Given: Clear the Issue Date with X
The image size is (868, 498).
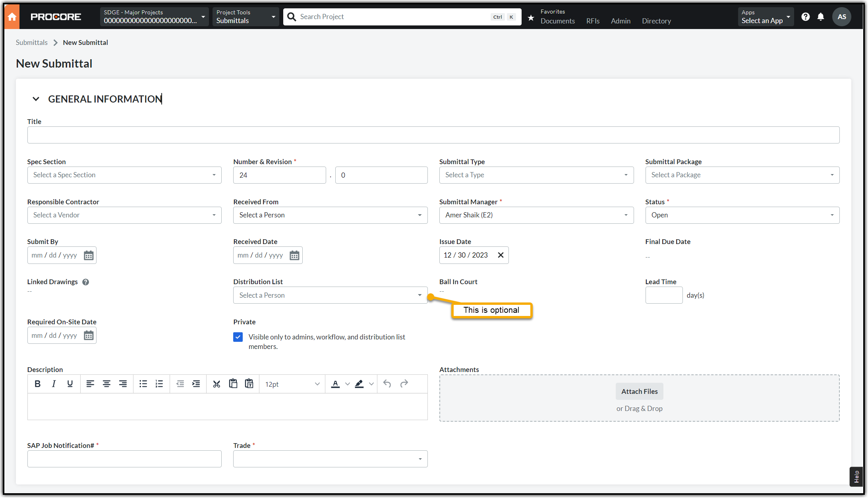Looking at the screenshot, I should point(501,255).
